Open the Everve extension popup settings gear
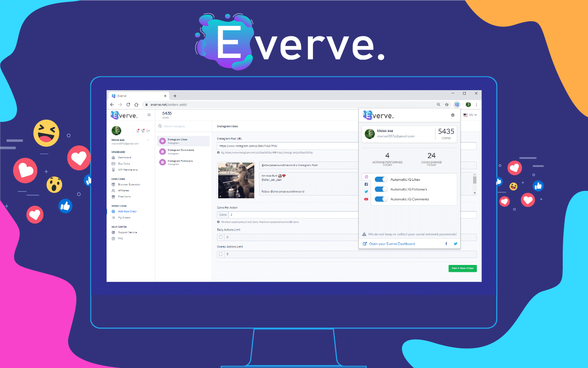588x368 pixels. (452, 115)
